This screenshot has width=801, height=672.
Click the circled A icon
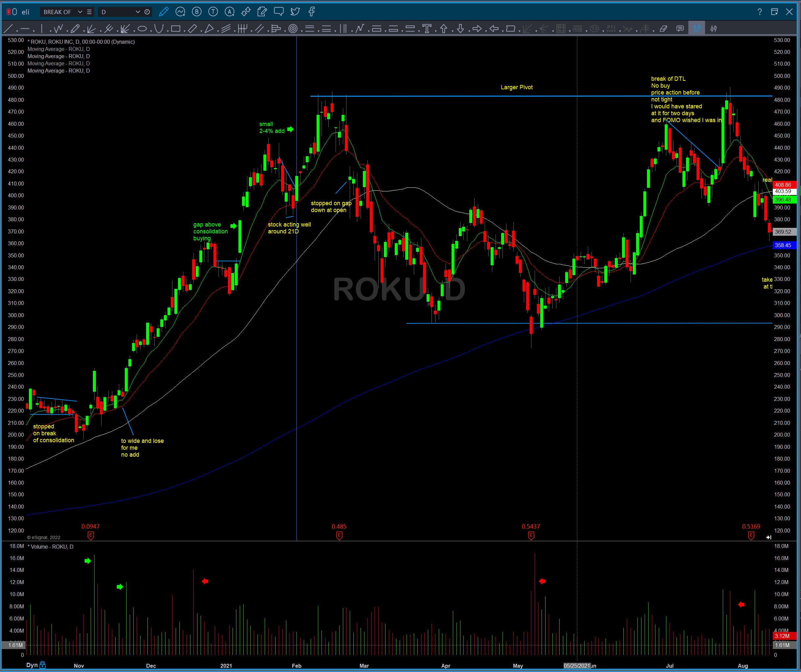coord(230,12)
